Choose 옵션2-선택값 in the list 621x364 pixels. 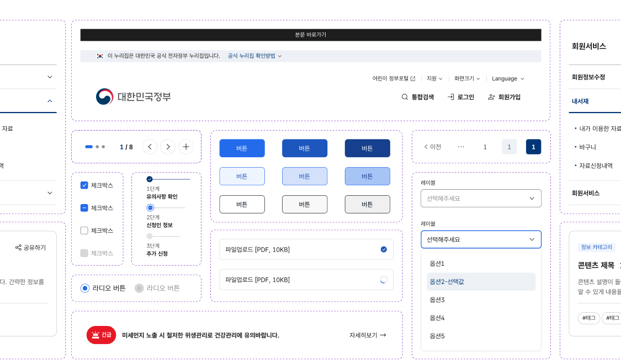coord(481,282)
